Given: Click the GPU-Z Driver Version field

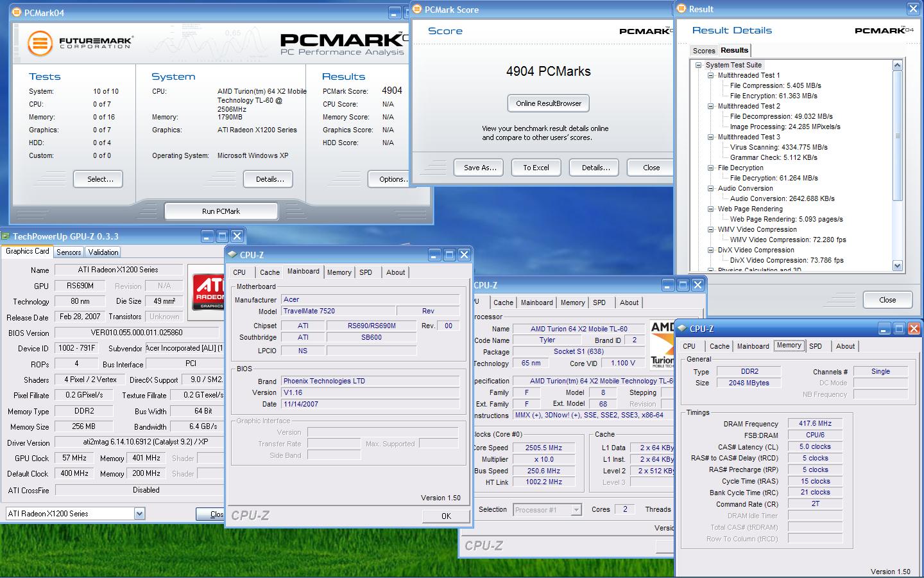Looking at the screenshot, I should click(x=140, y=442).
